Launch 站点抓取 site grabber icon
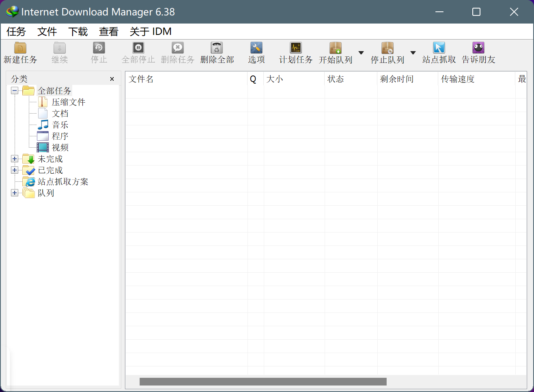The height and width of the screenshot is (392, 534). point(439,48)
